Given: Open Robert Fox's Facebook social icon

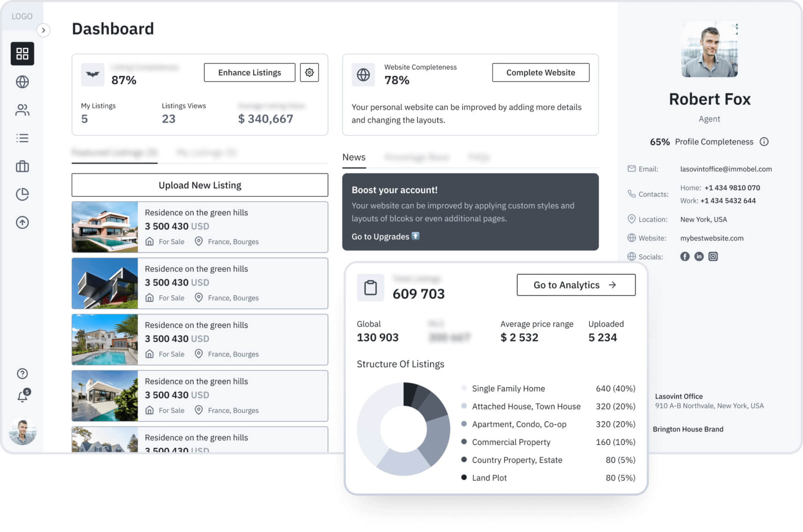Looking at the screenshot, I should point(685,256).
